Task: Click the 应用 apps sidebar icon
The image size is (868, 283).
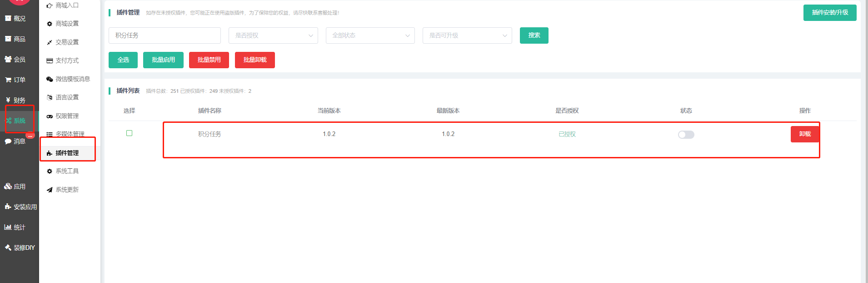Action: (x=8, y=186)
